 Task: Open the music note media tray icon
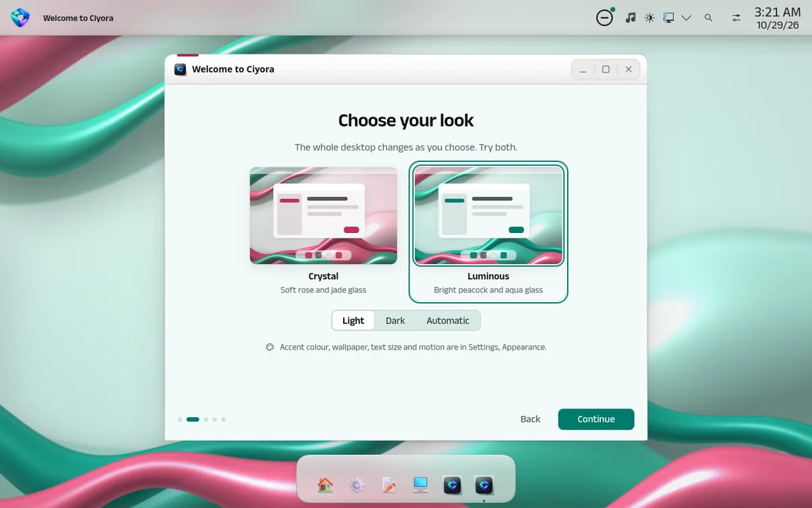[x=631, y=18]
